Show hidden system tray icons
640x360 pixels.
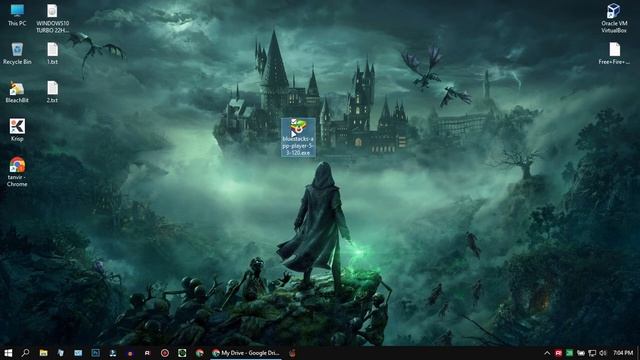pos(547,353)
